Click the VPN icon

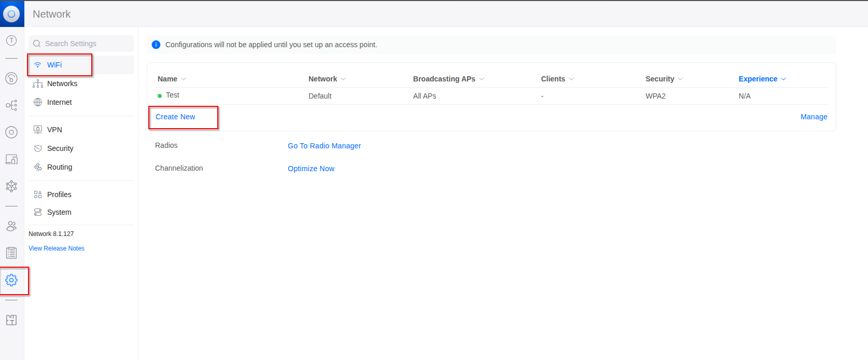point(38,130)
